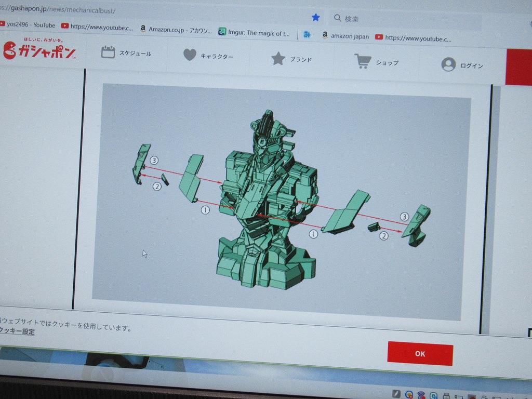Open the yos2496 - YouTube bookmark
The image size is (532, 399).
(x=28, y=25)
